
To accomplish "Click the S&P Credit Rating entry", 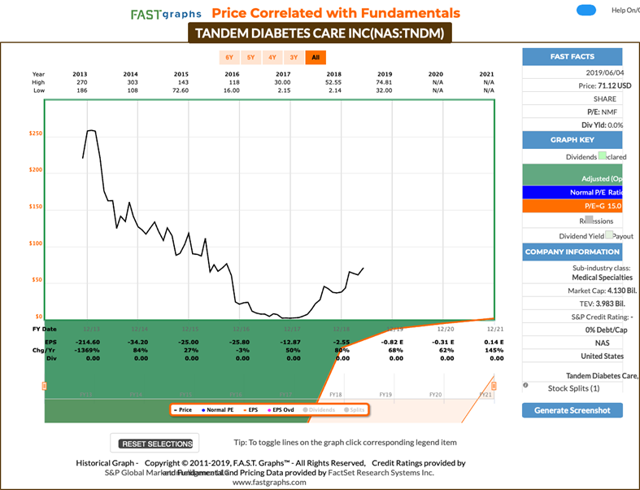I will (602, 317).
